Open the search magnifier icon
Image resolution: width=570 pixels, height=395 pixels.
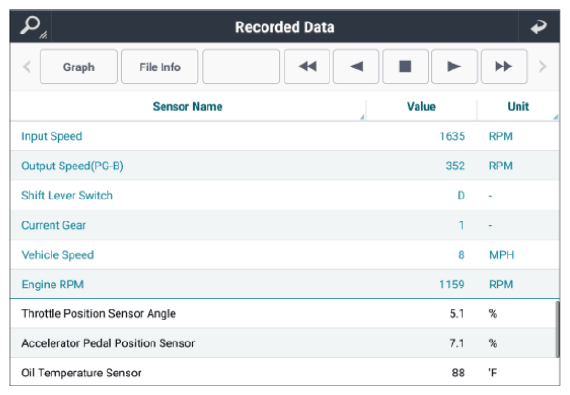tap(32, 27)
